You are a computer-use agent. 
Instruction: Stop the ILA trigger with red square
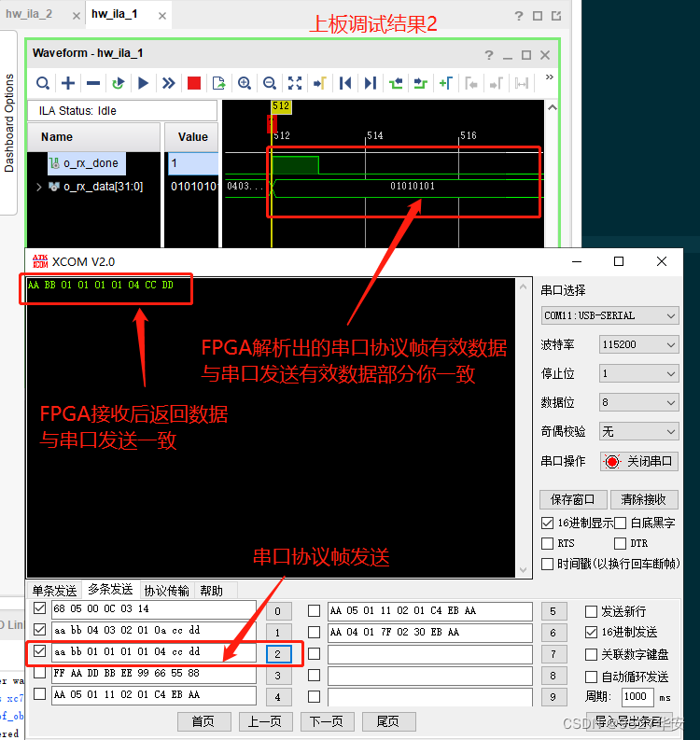click(x=194, y=84)
